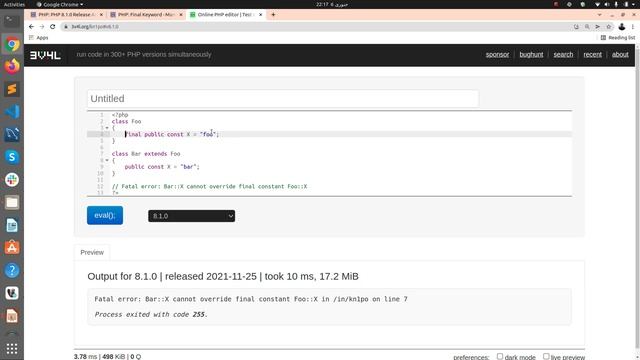Reload the current page
The width and height of the screenshot is (640, 360).
tap(53, 27)
